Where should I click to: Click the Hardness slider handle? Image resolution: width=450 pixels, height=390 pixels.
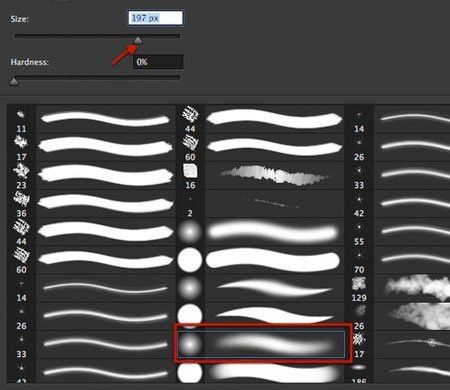point(14,82)
